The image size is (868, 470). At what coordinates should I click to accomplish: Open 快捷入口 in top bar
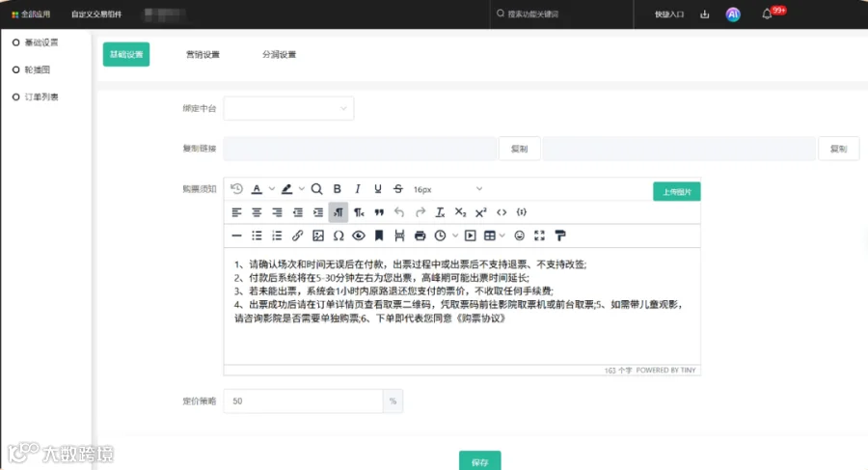(669, 14)
